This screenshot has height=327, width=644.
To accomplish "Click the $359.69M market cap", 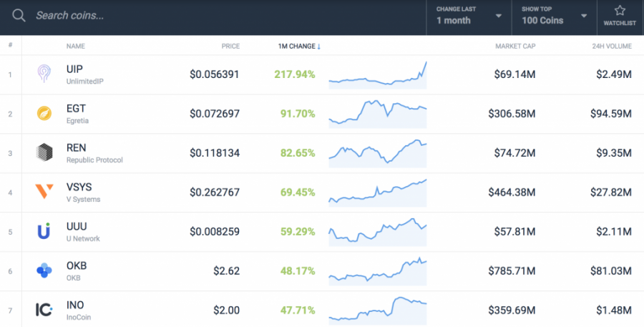I will [x=512, y=310].
